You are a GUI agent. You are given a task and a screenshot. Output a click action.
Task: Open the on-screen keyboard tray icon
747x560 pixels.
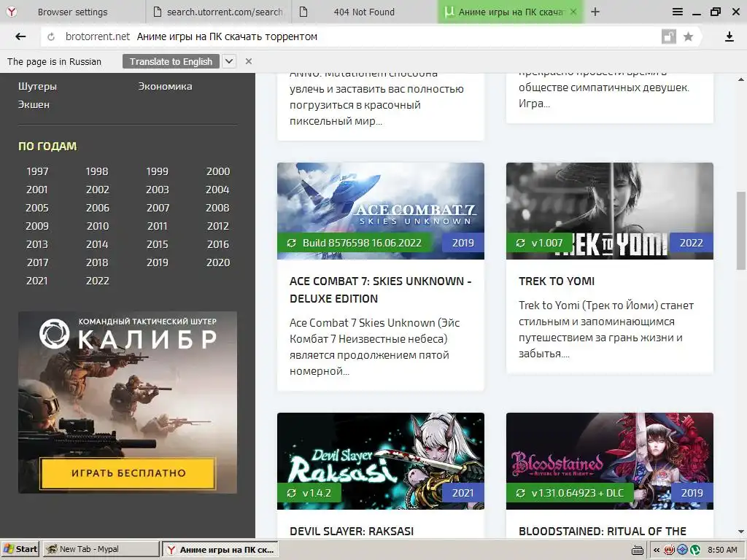click(637, 550)
